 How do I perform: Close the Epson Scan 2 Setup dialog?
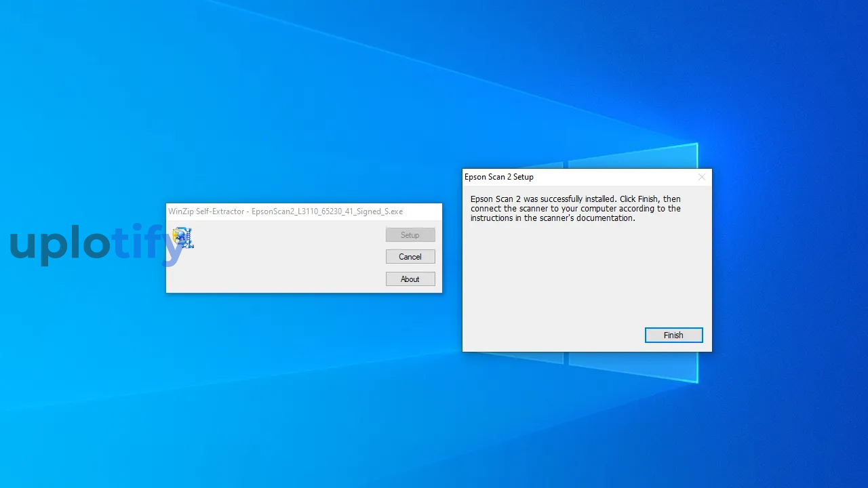click(702, 177)
